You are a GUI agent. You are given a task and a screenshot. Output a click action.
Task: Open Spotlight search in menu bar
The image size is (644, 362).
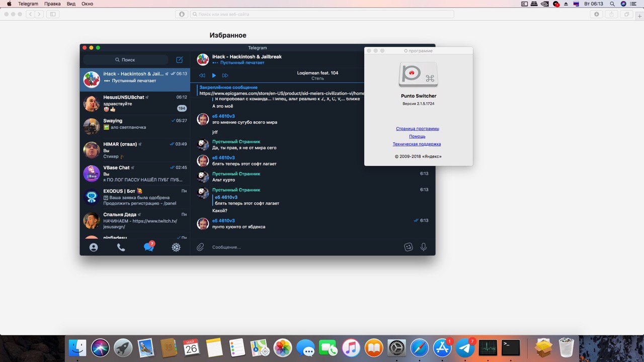(x=612, y=4)
